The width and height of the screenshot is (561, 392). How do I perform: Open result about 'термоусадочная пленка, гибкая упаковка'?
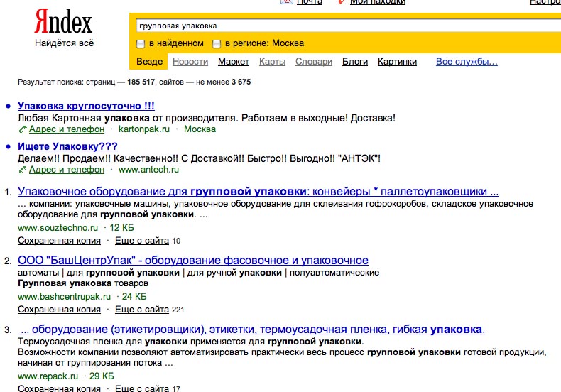coord(251,330)
